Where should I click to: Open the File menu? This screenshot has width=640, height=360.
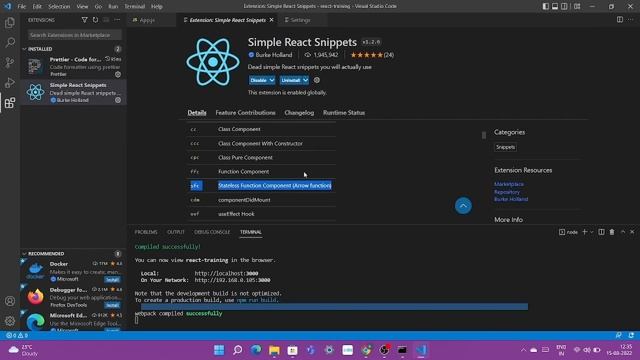point(22,7)
